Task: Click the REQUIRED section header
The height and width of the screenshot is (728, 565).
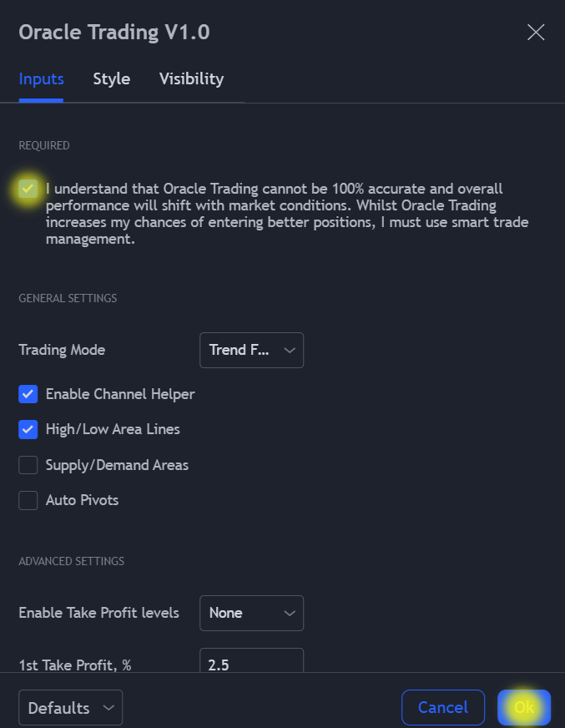Action: click(44, 145)
